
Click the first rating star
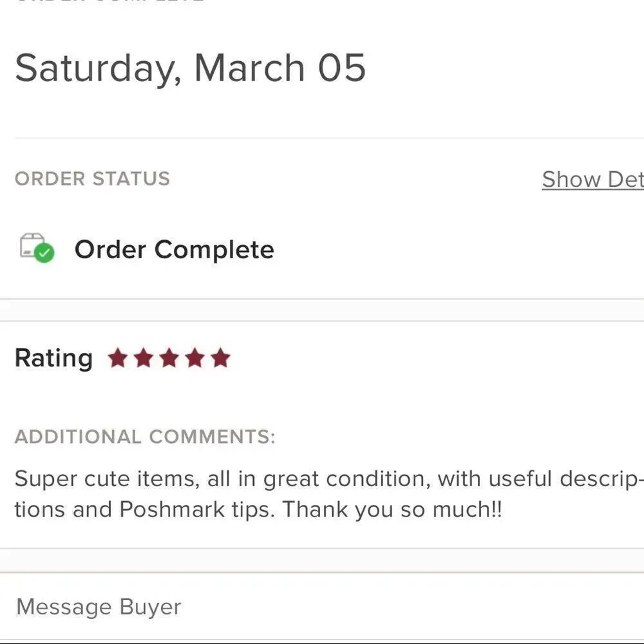pyautogui.click(x=118, y=357)
